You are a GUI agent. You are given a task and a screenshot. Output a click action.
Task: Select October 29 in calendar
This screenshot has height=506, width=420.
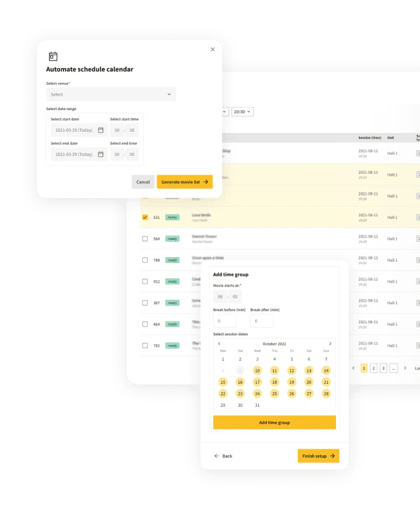point(223,405)
